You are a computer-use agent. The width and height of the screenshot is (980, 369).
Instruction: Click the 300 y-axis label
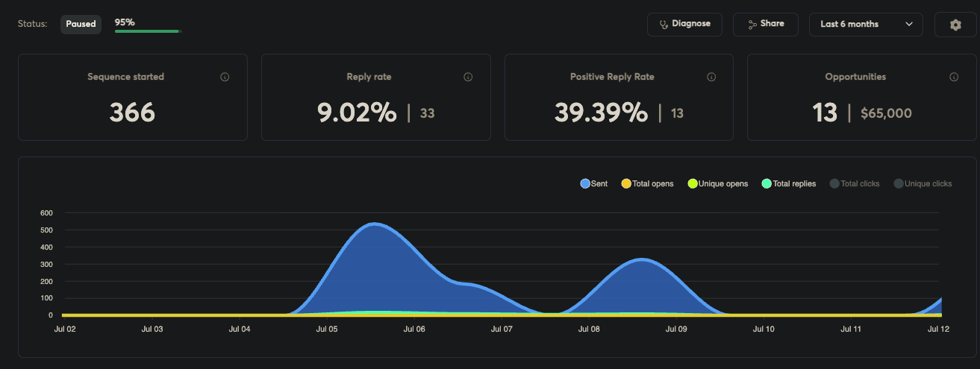(x=46, y=264)
